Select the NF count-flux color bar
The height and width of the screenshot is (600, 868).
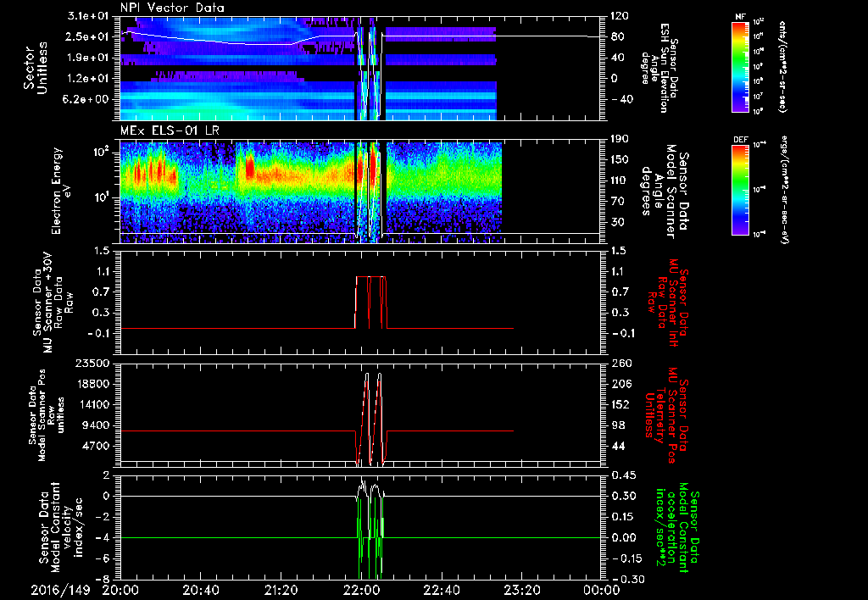point(740,66)
